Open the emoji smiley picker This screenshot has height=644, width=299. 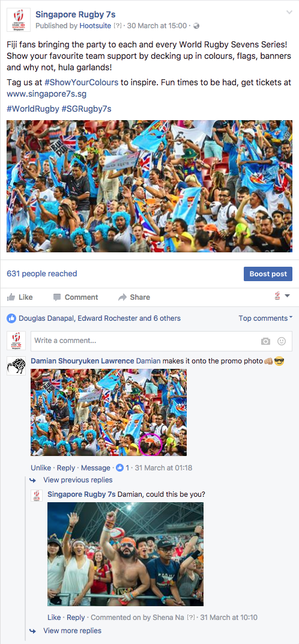point(282,341)
